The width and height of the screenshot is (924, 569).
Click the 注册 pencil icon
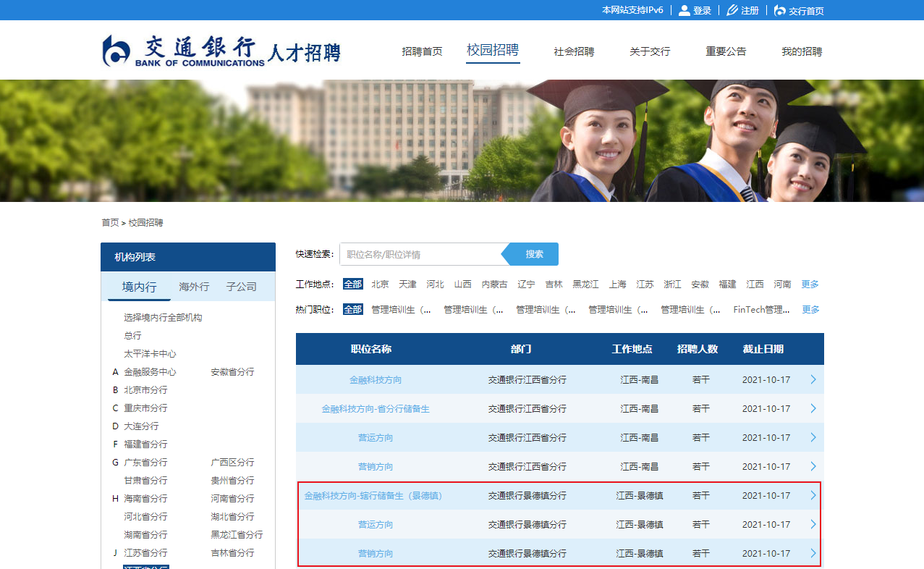(x=732, y=10)
